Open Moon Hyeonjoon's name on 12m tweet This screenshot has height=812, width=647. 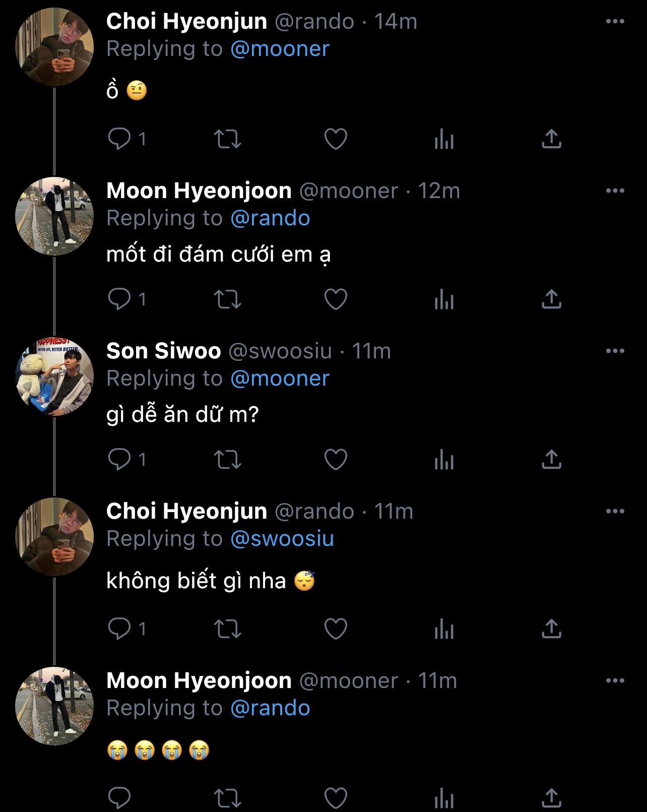tap(199, 191)
